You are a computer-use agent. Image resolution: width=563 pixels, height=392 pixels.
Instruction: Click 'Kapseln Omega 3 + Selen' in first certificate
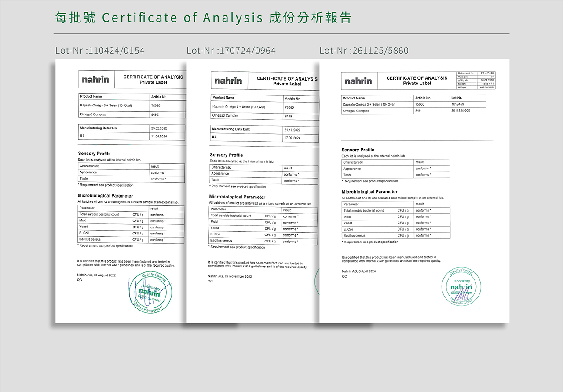[106, 106]
